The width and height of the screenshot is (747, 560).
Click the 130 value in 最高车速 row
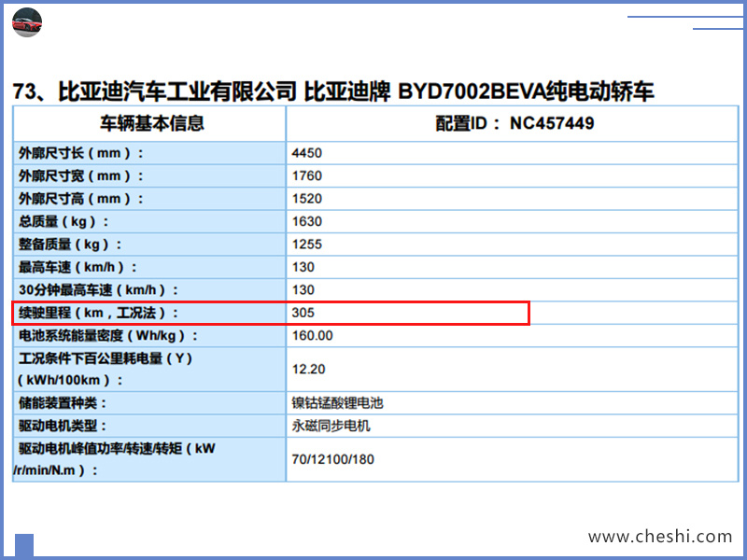point(303,267)
